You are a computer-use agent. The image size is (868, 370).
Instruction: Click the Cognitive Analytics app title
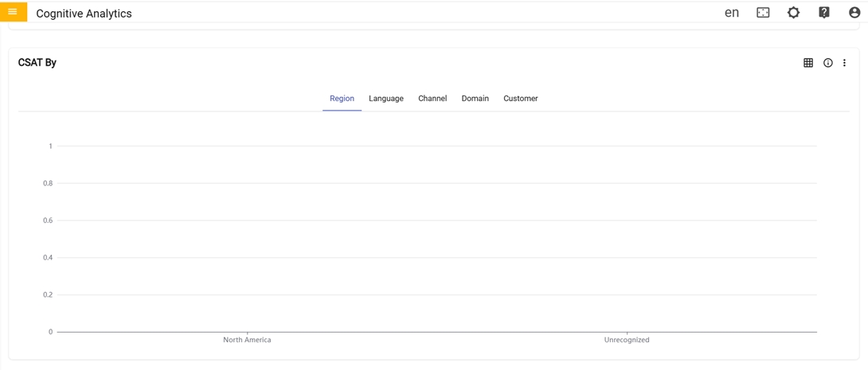[x=84, y=14]
